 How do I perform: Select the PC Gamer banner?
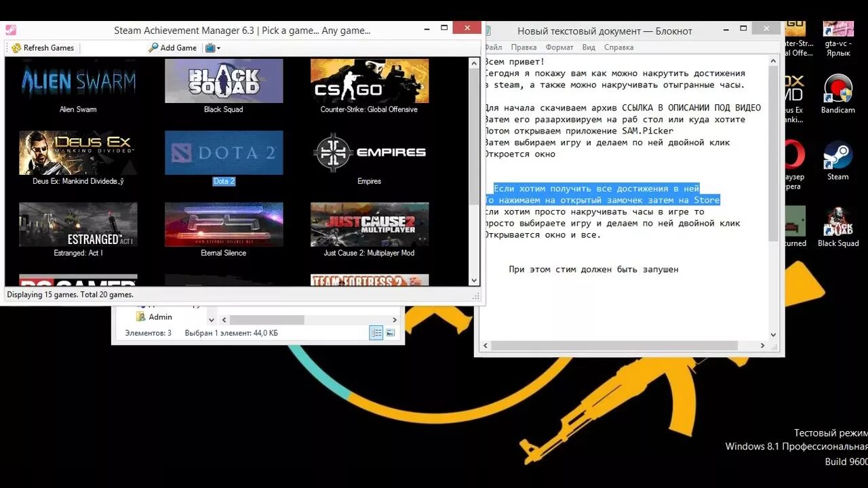[x=78, y=280]
